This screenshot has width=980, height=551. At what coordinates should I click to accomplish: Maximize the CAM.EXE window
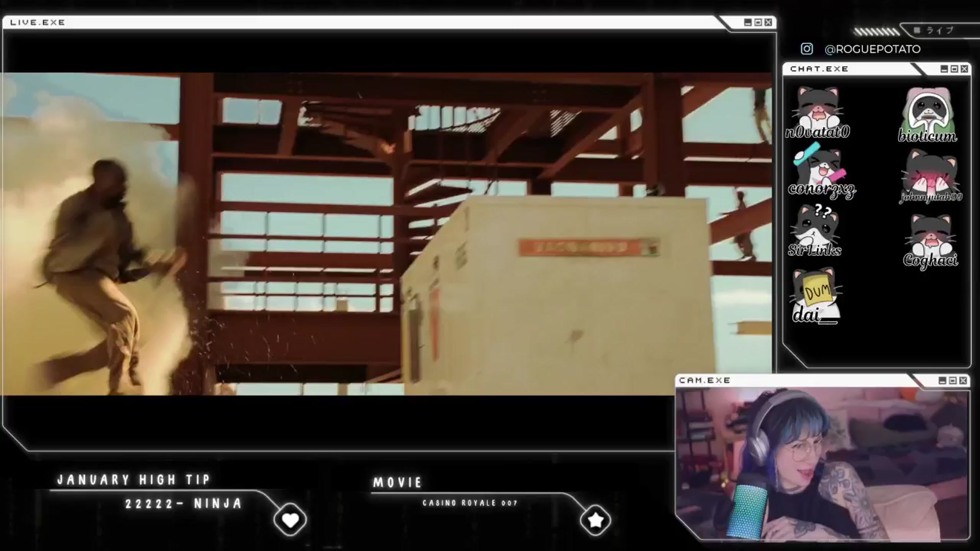[952, 381]
